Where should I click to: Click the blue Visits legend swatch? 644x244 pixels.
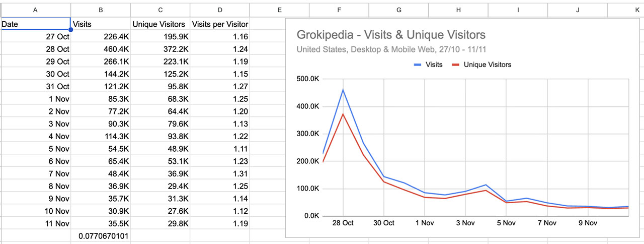pos(418,65)
